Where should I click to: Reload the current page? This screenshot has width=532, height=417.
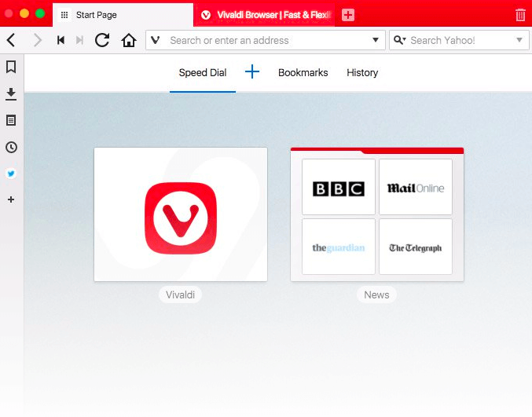(x=102, y=40)
